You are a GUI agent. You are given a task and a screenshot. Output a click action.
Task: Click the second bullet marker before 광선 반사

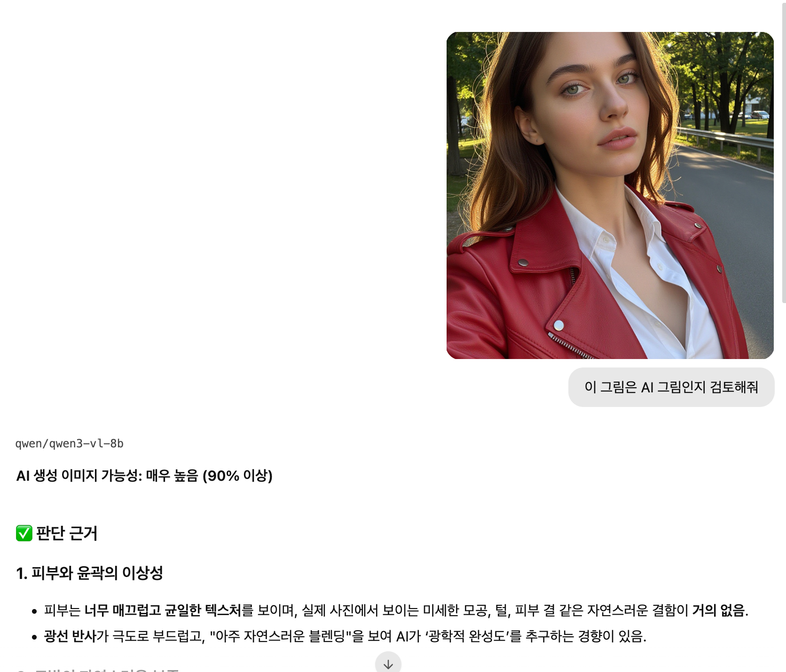(34, 637)
